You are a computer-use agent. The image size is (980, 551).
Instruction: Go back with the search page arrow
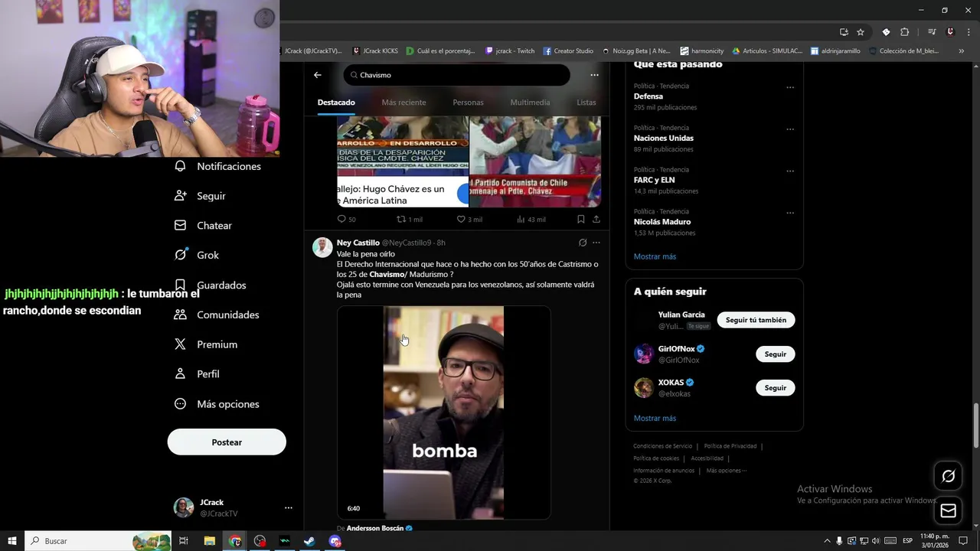318,75
